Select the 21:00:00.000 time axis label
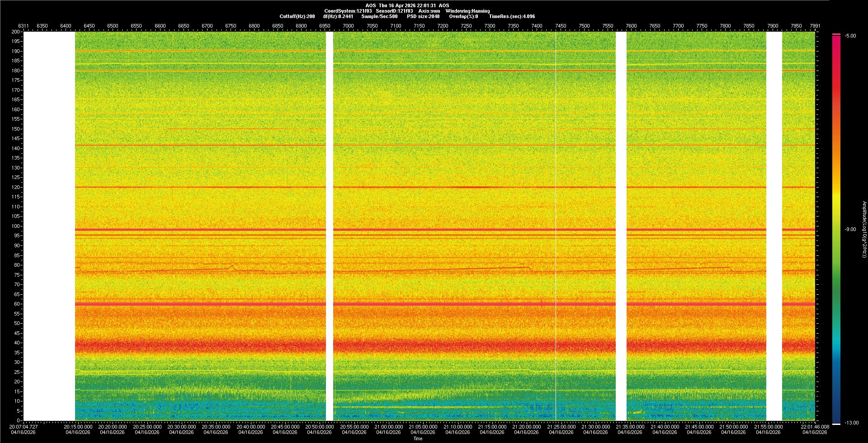The image size is (868, 443). tap(388, 427)
